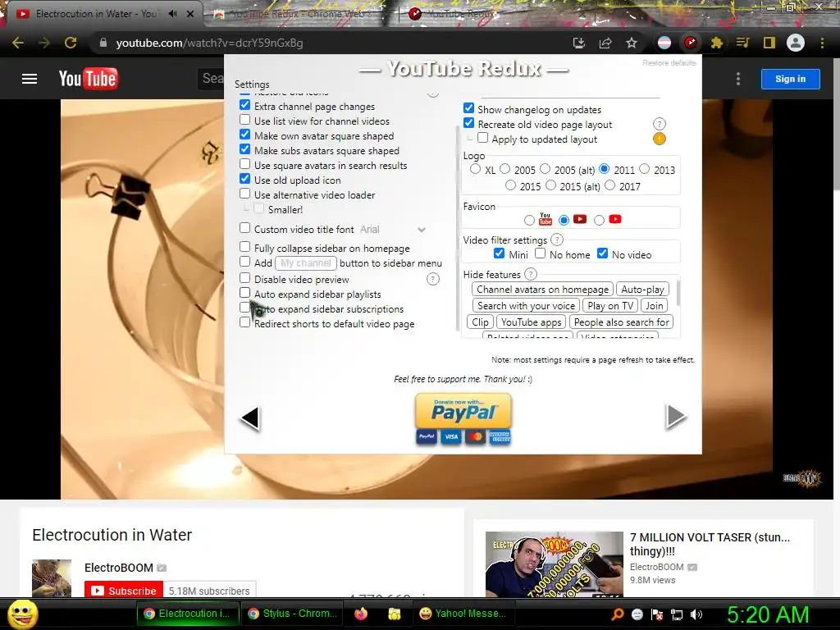This screenshot has height=630, width=840.
Task: Click the pink-blue striped extension icon
Action: click(664, 43)
